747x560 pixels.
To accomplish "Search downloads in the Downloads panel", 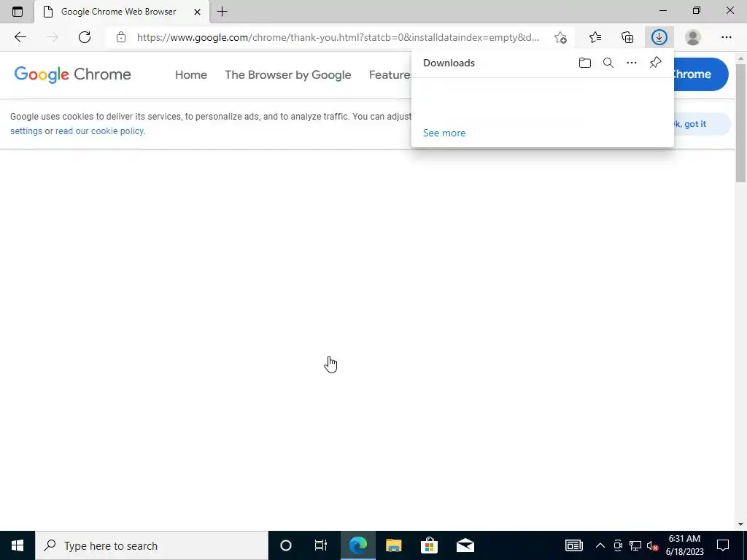I will coord(608,63).
